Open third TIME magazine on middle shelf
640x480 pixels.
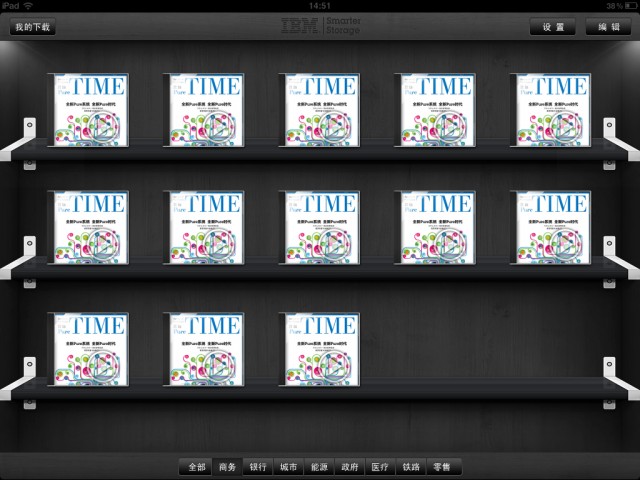click(319, 227)
